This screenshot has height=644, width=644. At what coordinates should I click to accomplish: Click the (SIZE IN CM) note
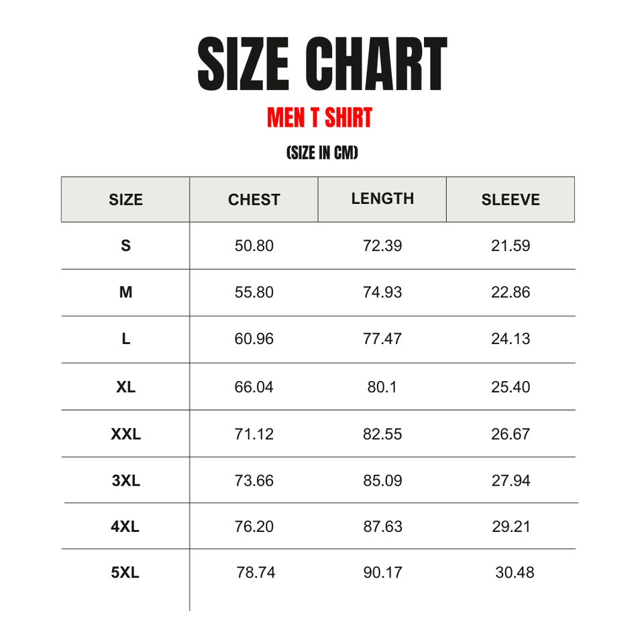click(x=322, y=154)
